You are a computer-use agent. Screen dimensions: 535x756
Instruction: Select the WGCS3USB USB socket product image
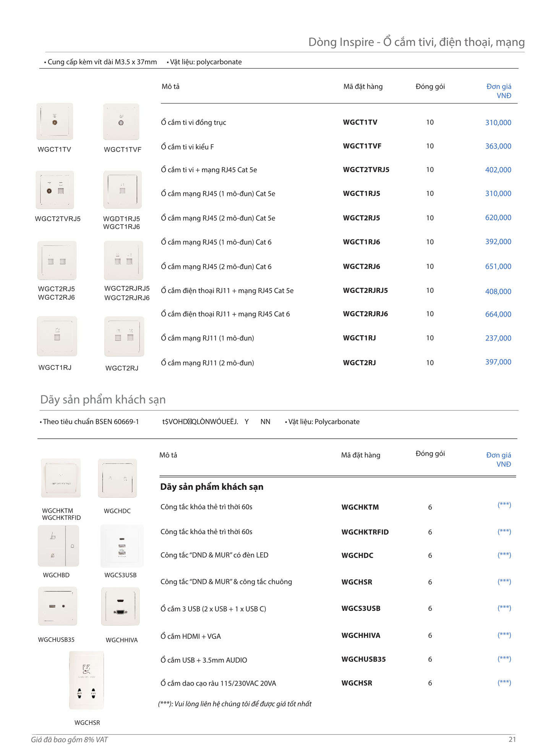pyautogui.click(x=122, y=546)
